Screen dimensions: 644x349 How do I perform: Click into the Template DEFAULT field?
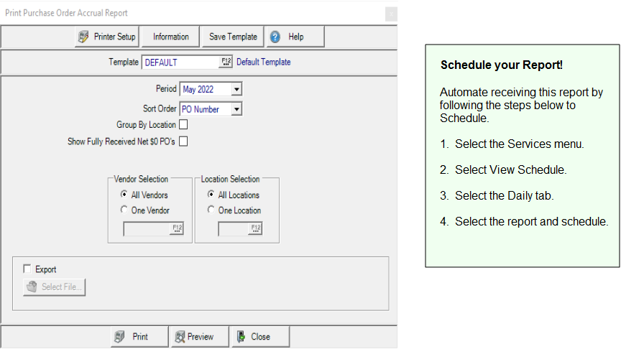coord(180,62)
